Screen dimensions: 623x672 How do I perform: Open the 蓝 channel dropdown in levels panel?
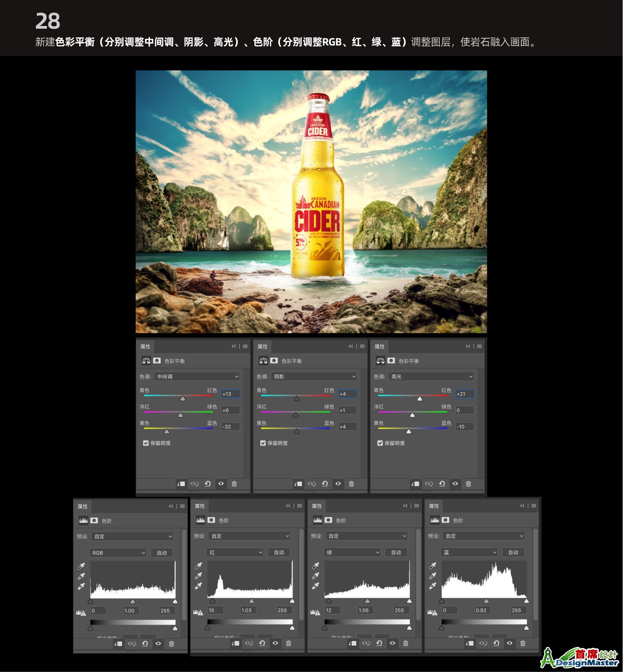pos(469,552)
